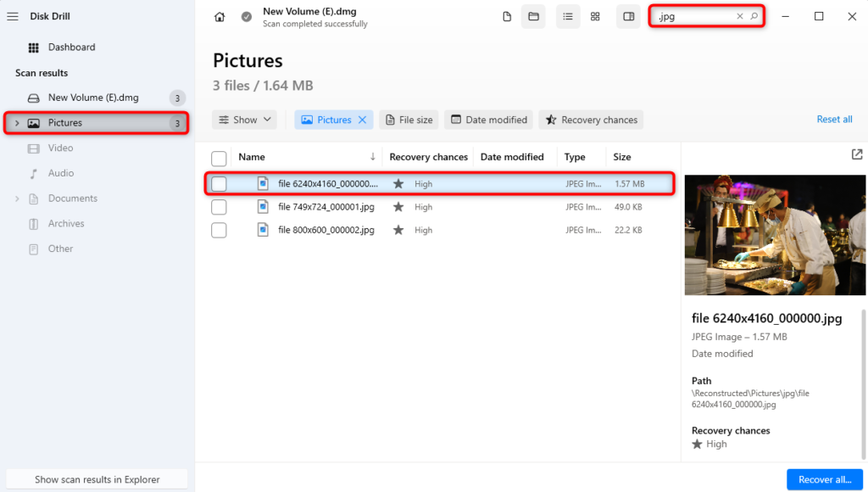Select the folder tree view icon
The image size is (868, 492).
click(x=533, y=16)
